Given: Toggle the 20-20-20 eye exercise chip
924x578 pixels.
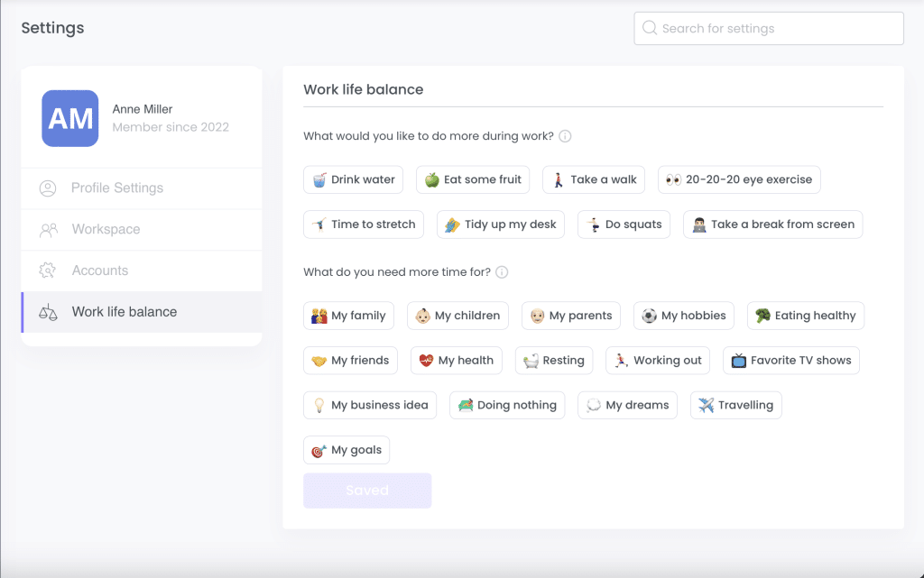Looking at the screenshot, I should 738,179.
